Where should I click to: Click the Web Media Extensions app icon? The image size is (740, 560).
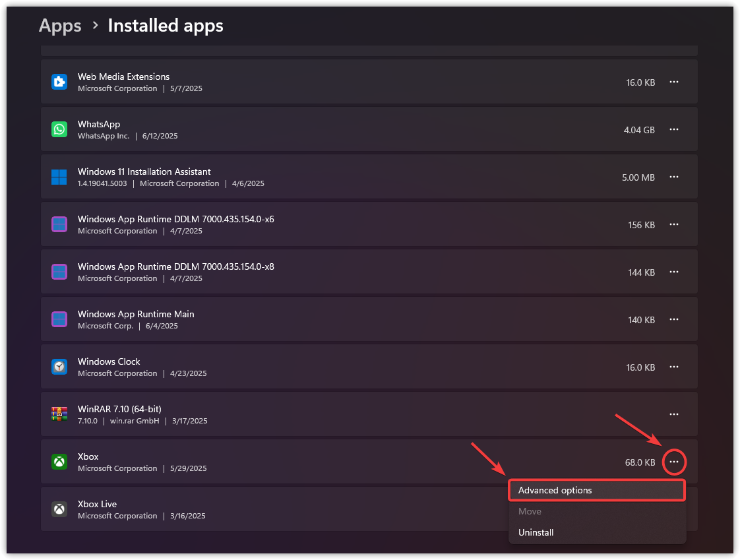tap(59, 82)
